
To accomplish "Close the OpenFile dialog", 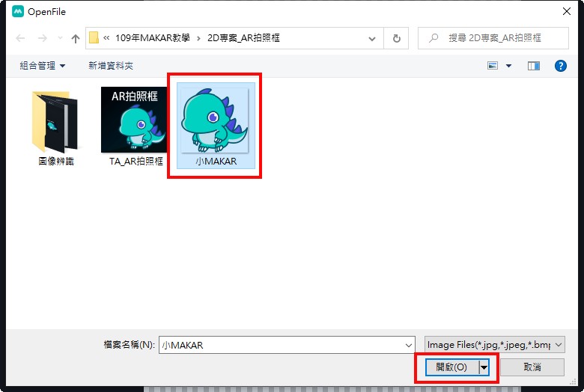I will pos(567,11).
